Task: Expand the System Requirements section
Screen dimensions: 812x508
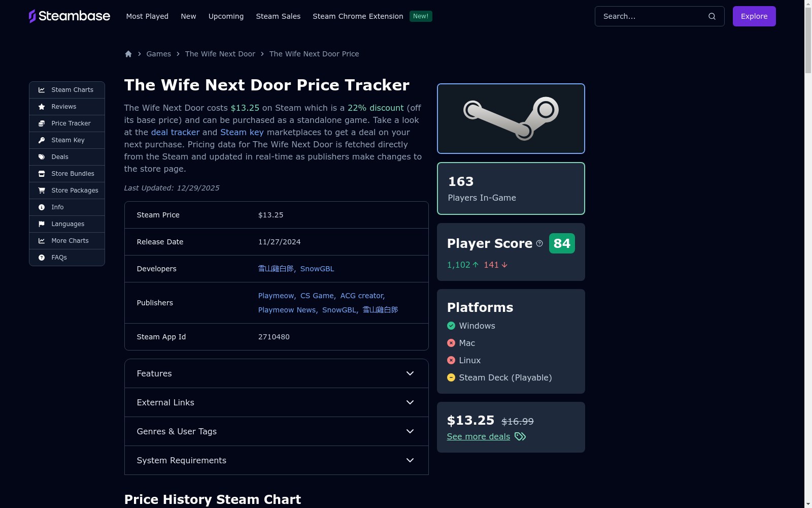Action: tap(277, 460)
